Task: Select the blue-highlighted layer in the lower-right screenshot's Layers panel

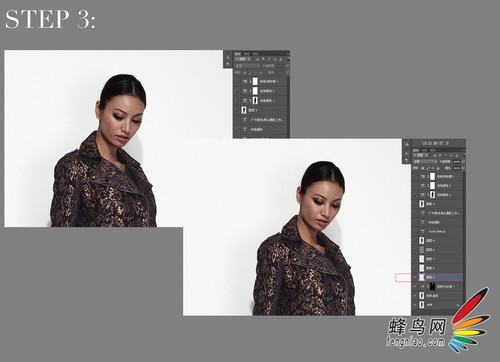Action: click(437, 277)
